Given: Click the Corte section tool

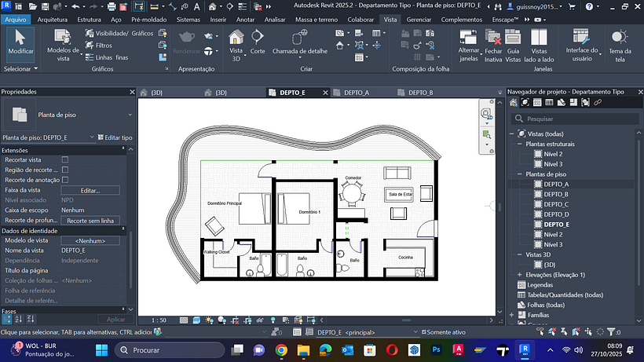Looking at the screenshot, I should click(258, 42).
